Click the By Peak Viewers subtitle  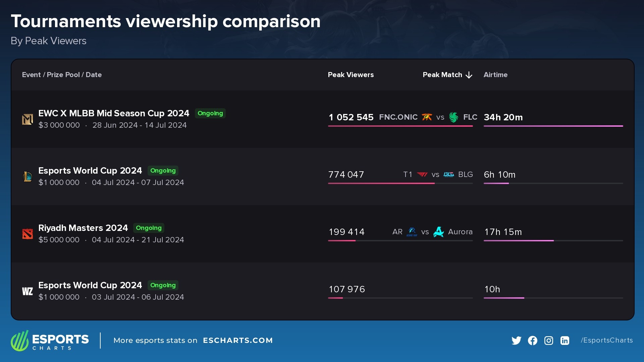click(x=49, y=41)
